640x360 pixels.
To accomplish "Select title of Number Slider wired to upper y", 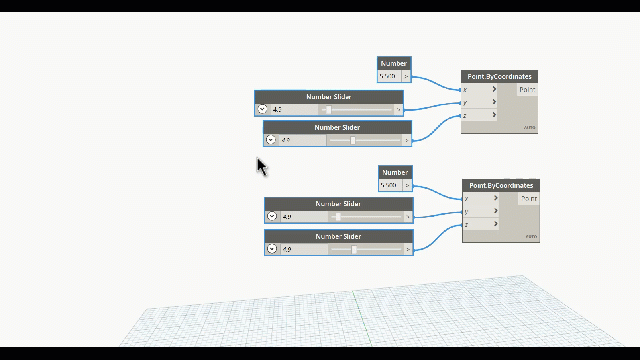I will click(329, 97).
